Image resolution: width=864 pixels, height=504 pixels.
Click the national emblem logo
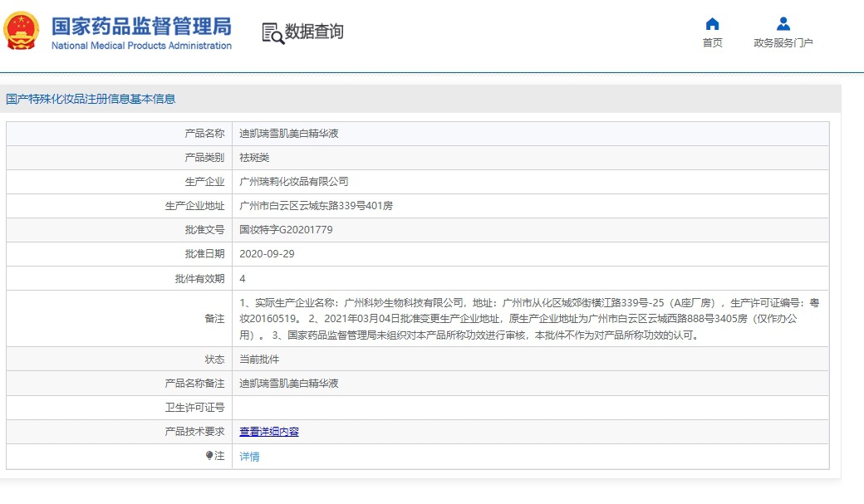coord(21,32)
